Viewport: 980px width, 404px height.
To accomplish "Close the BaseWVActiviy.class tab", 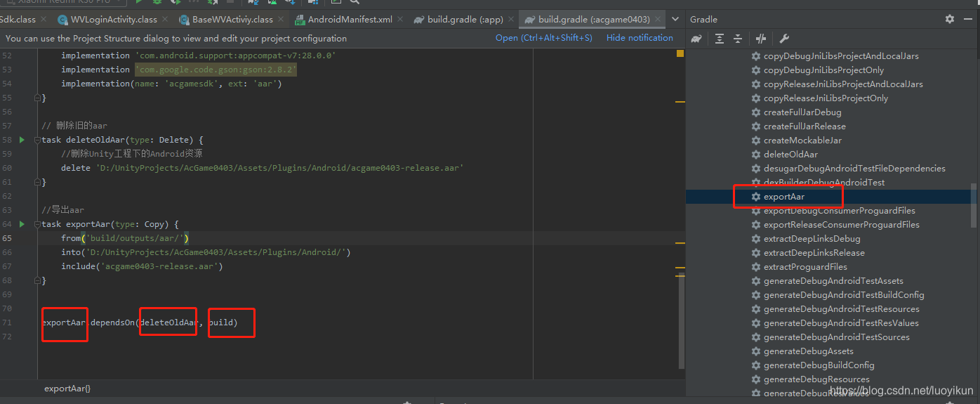I will 282,20.
